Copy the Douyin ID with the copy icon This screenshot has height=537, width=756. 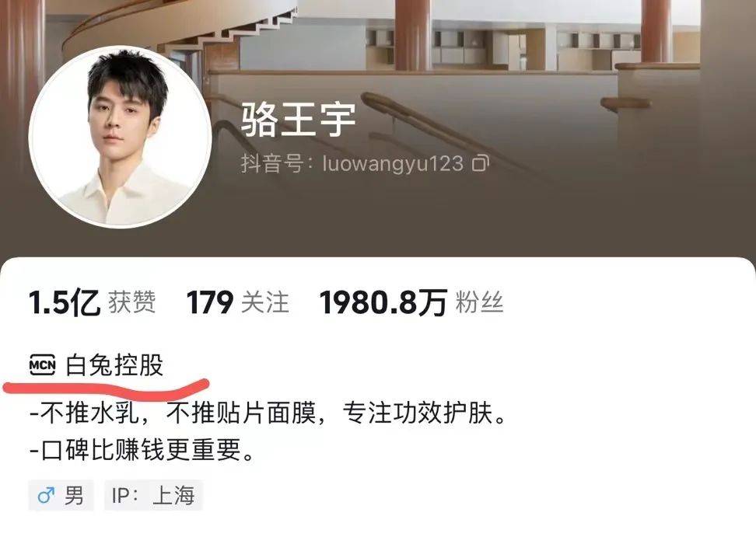point(480,163)
